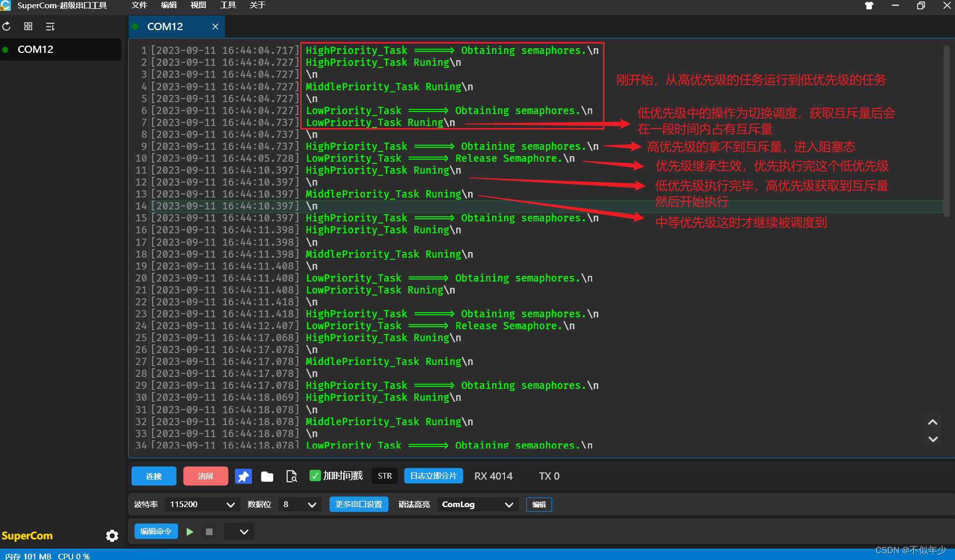Click CPU 0 % status entry
This screenshot has height=560, width=955.
click(74, 556)
